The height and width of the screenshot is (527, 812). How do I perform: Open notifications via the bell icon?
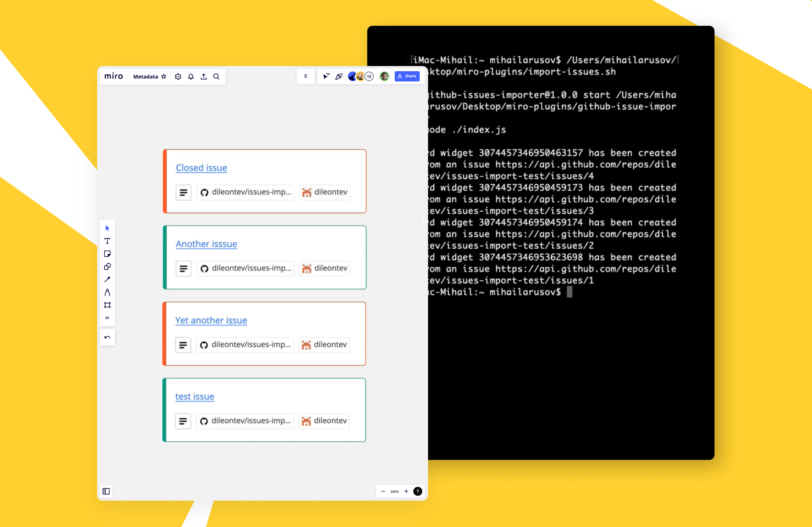click(191, 77)
